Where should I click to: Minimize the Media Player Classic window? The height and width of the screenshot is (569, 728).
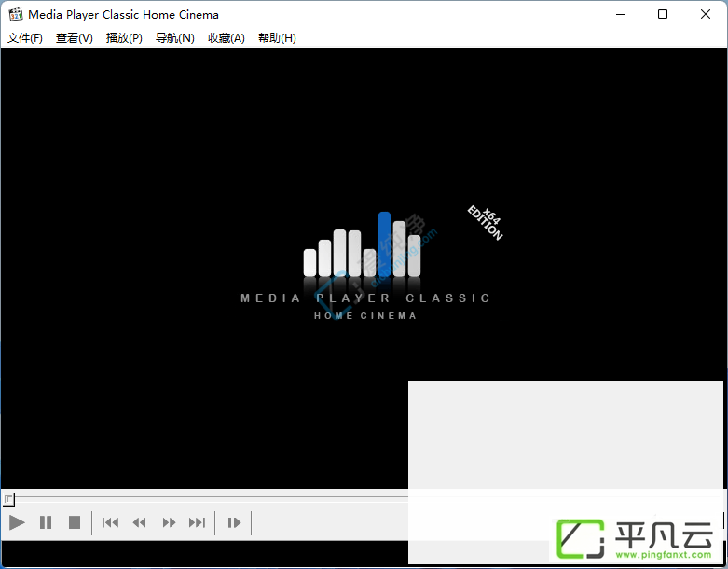621,14
